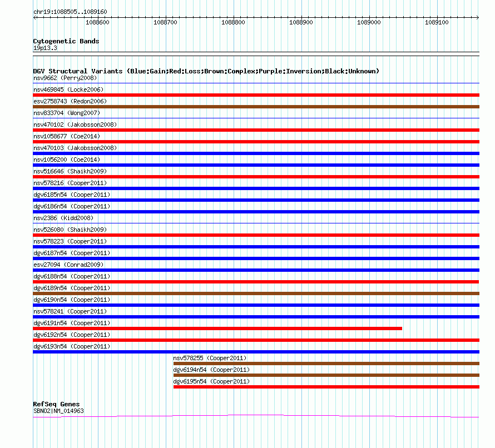495x448 pixels.
Task: Click the shortened red bar under dgv6191n54
Action: 217,328
